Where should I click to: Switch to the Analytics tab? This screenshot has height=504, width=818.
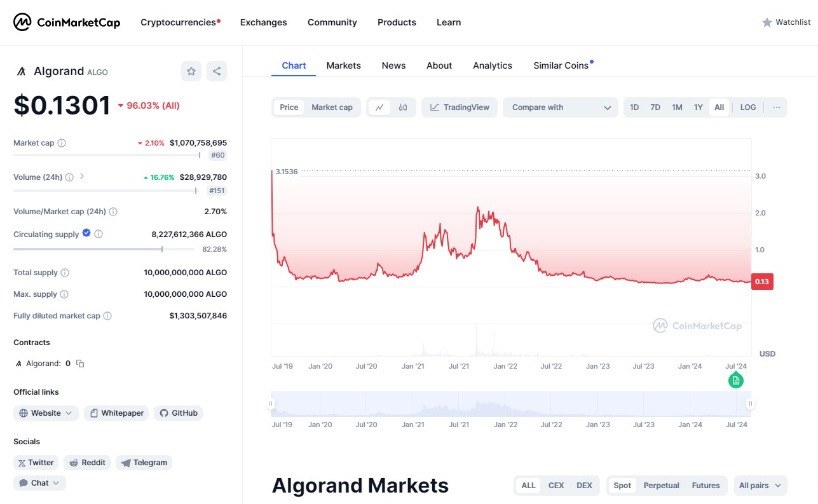(493, 65)
